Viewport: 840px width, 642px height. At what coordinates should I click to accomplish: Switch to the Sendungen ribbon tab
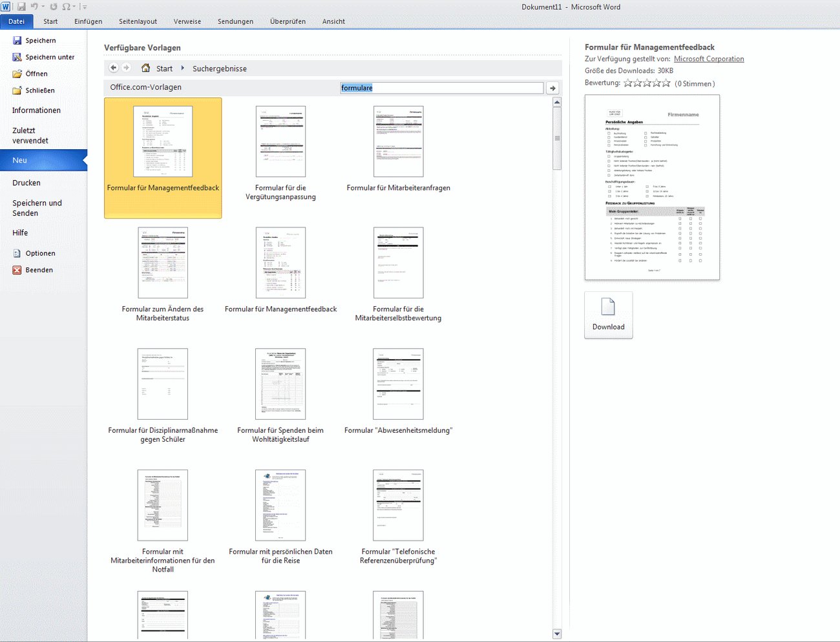[x=235, y=21]
